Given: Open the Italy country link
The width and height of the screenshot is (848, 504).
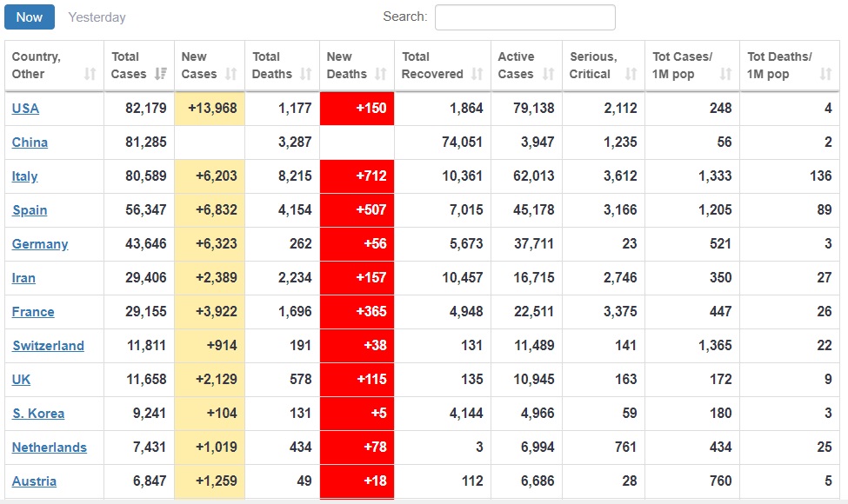Looking at the screenshot, I should point(25,176).
